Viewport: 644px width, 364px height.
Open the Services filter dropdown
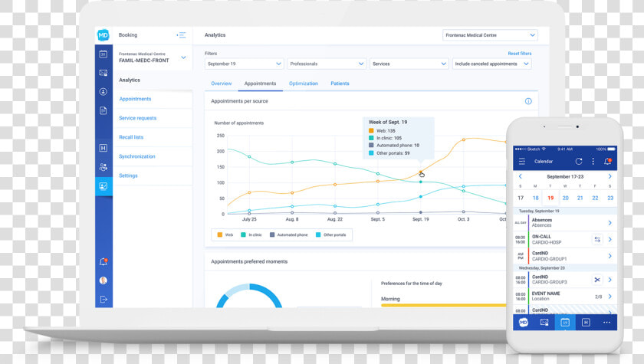[x=409, y=64]
